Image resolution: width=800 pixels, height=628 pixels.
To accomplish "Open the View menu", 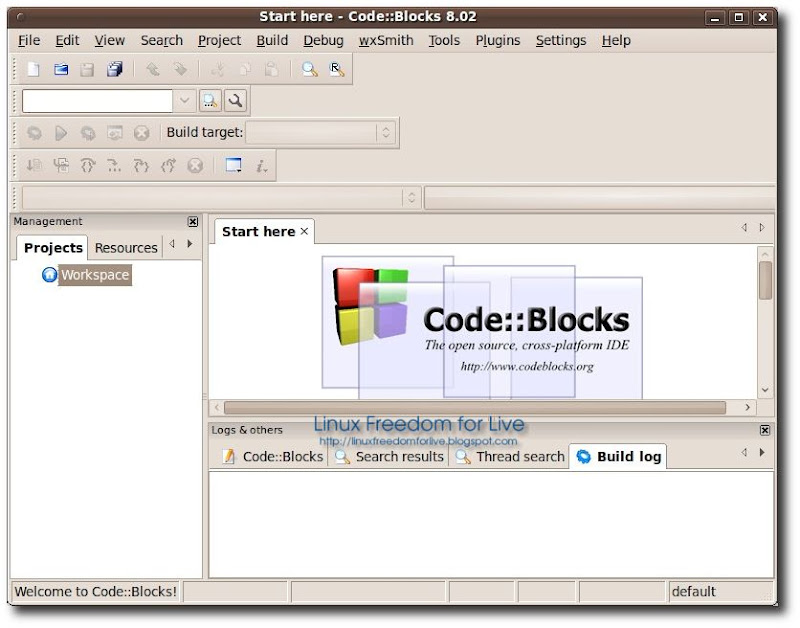I will pos(110,40).
